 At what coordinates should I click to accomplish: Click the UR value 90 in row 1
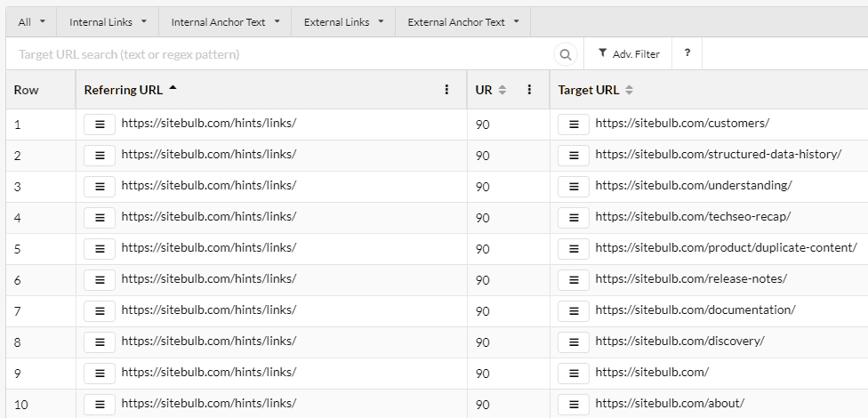click(x=482, y=125)
